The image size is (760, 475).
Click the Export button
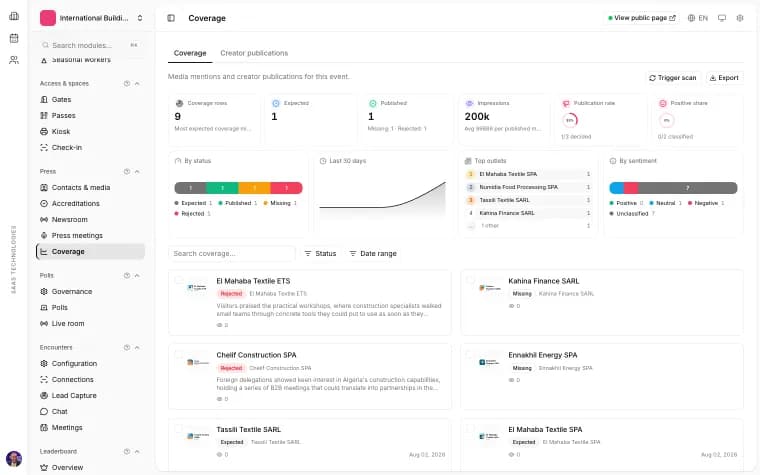(x=724, y=78)
